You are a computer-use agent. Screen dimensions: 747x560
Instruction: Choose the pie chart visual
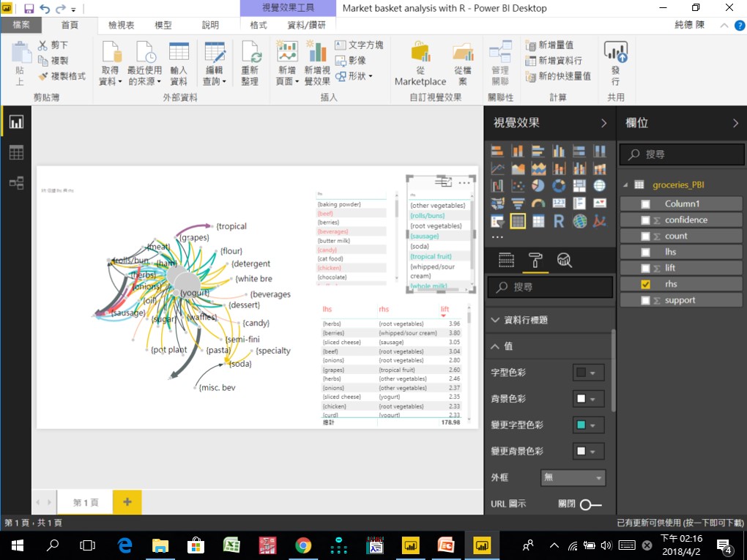coord(538,186)
